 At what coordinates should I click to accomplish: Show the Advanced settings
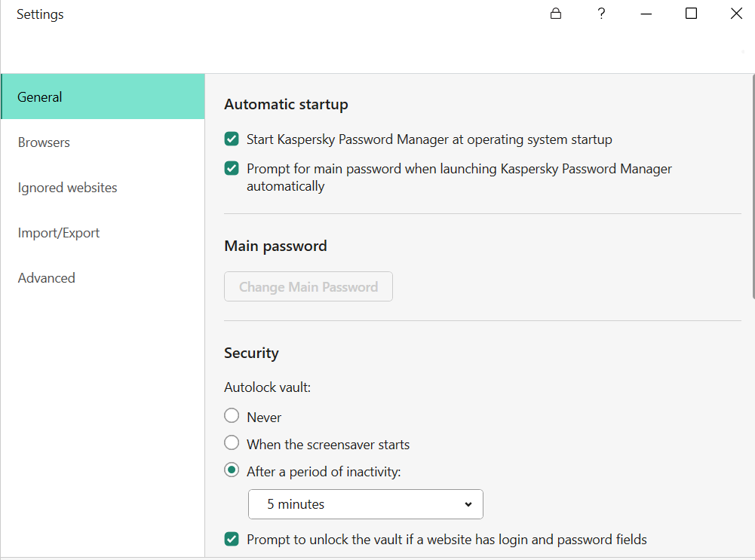click(x=47, y=278)
